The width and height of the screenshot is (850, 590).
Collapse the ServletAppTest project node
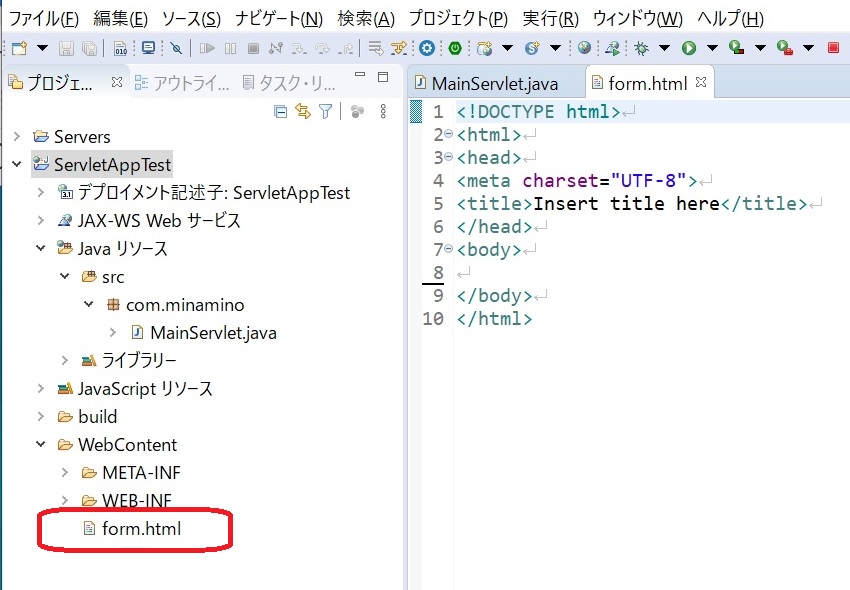tap(17, 164)
